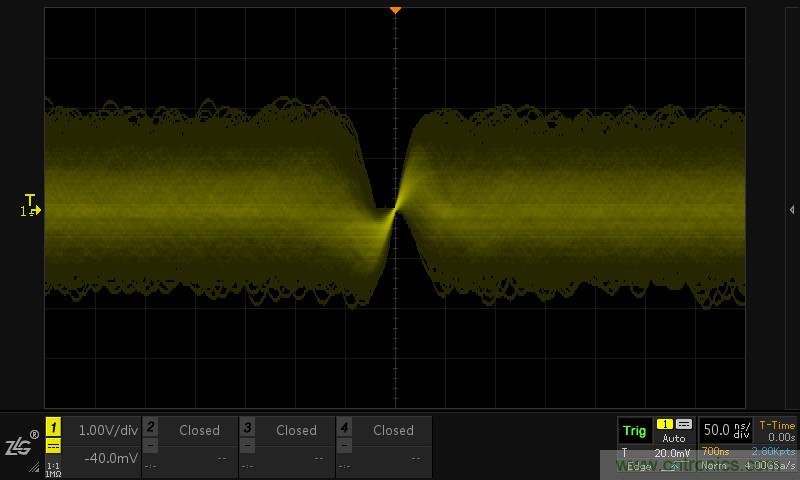Click trigger source channel 1 yellow badge
Screen dimensions: 800x480
click(x=664, y=425)
